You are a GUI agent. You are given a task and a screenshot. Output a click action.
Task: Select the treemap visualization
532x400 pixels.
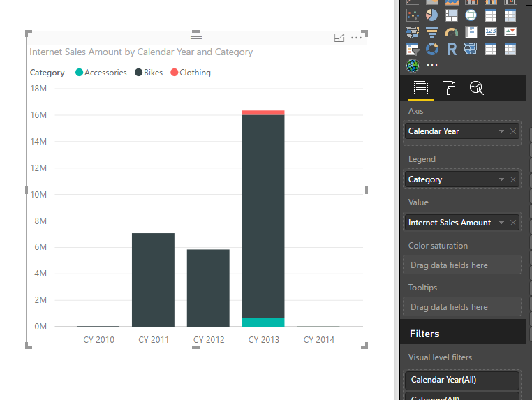pos(451,15)
